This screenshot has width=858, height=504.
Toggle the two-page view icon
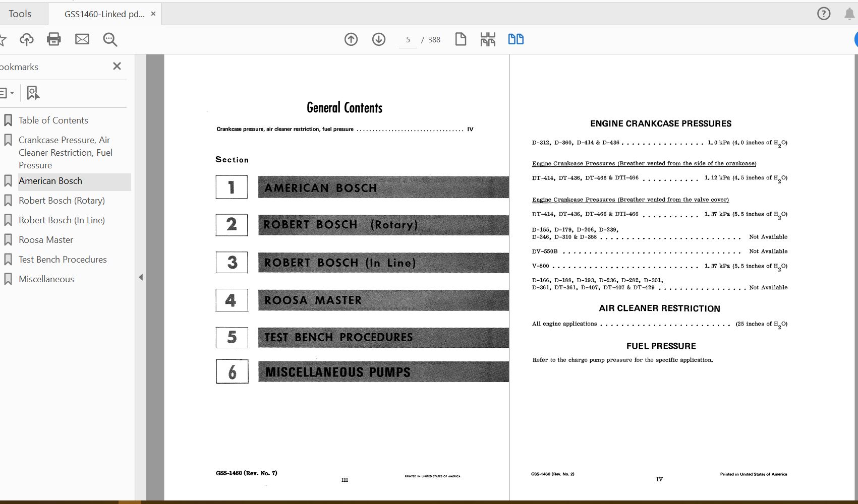516,39
